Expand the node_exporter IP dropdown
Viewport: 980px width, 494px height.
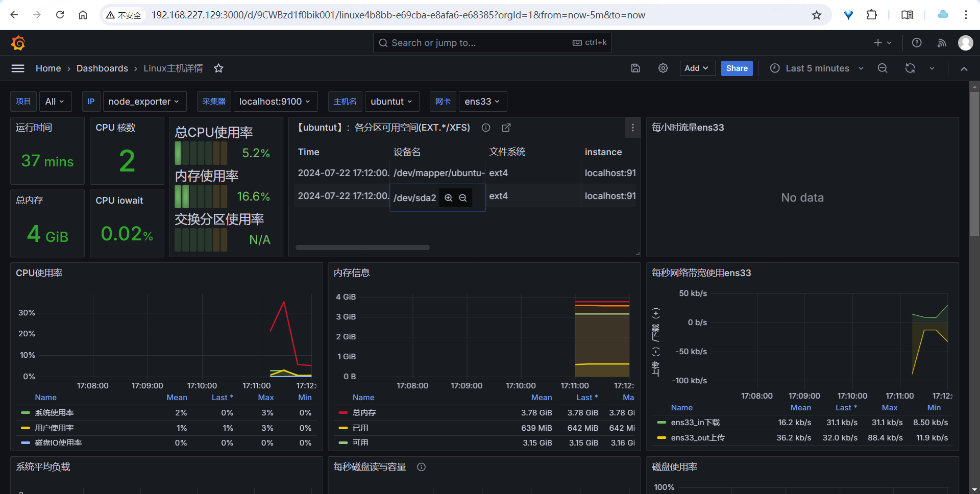144,102
